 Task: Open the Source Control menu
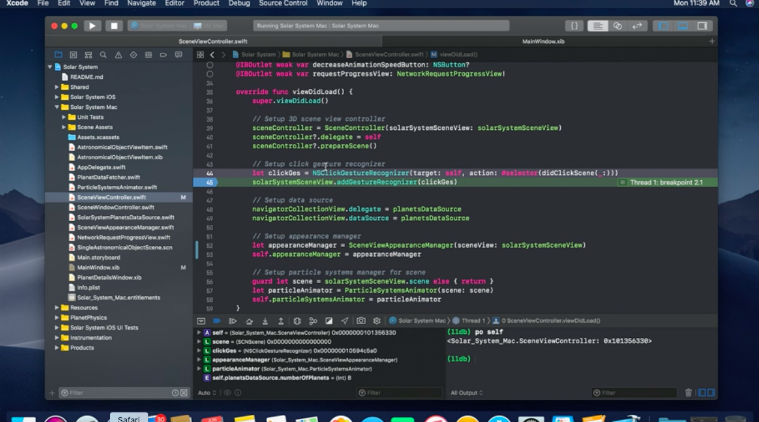click(283, 3)
